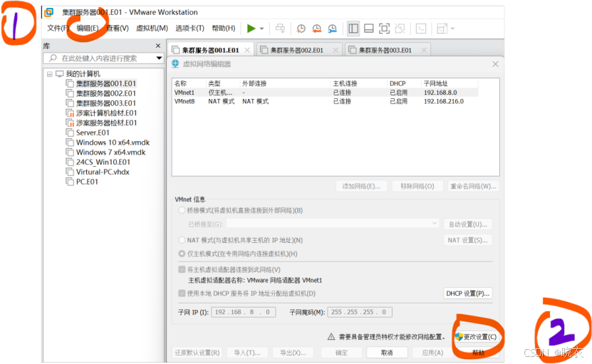Click the VMware Workstation title bar logo
Viewport: 592px width, 364px height.
point(48,12)
